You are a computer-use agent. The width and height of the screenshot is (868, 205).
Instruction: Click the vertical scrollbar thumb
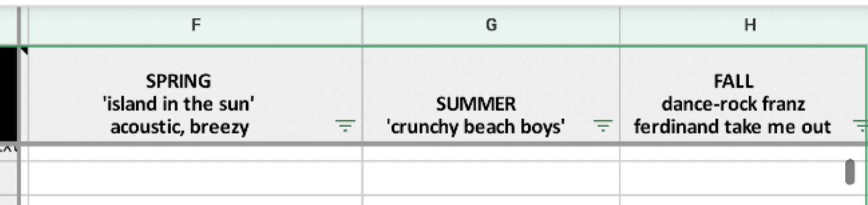point(849,172)
